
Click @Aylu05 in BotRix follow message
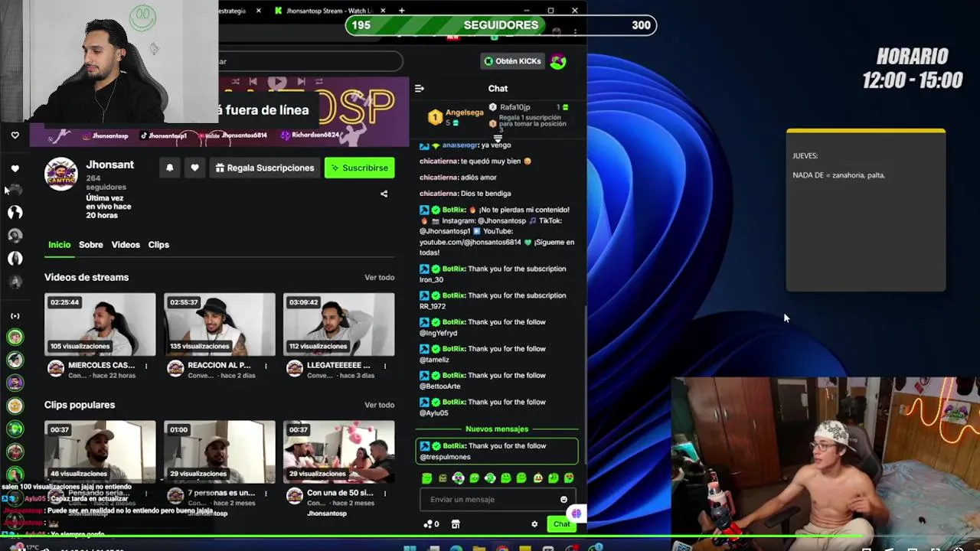tap(433, 413)
